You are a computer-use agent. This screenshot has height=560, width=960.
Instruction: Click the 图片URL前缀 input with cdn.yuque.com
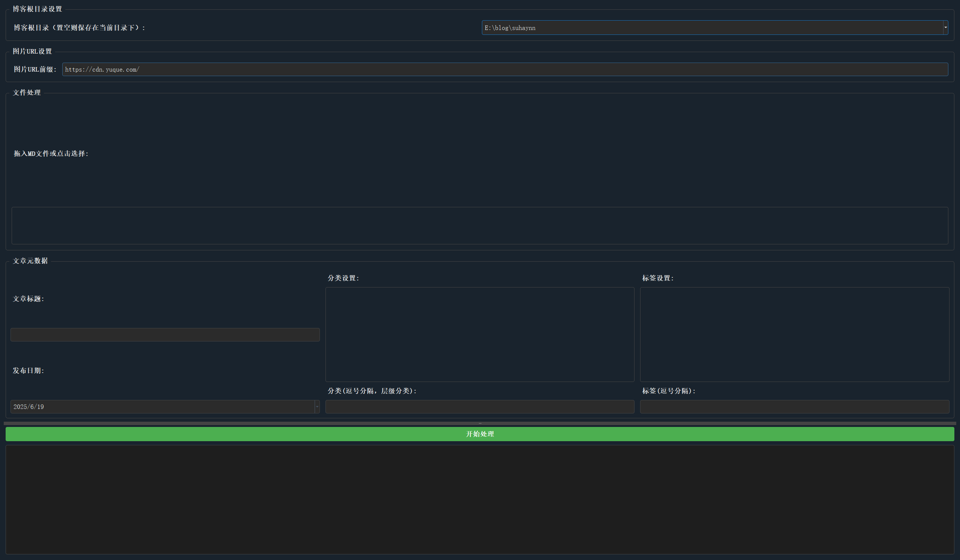click(505, 69)
